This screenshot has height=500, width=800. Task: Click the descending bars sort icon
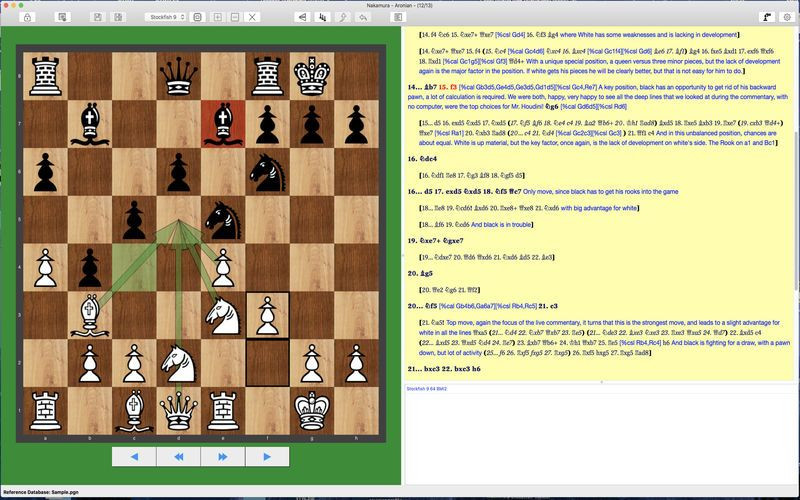tap(322, 17)
